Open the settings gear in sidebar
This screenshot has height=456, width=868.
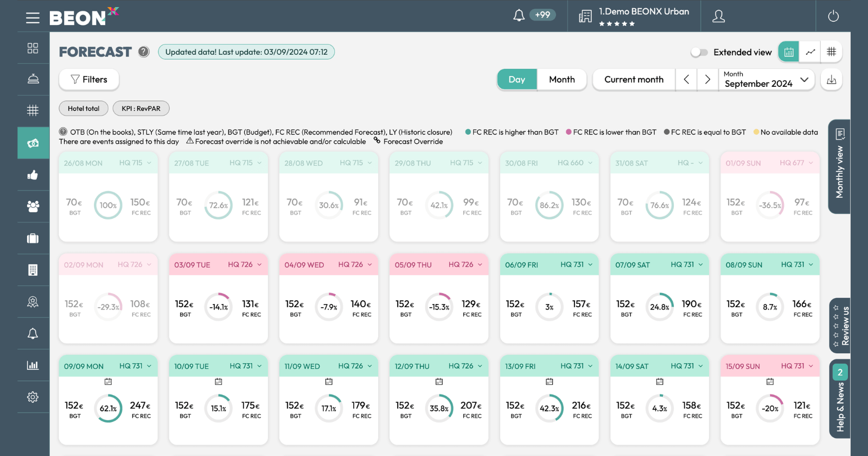coord(33,397)
